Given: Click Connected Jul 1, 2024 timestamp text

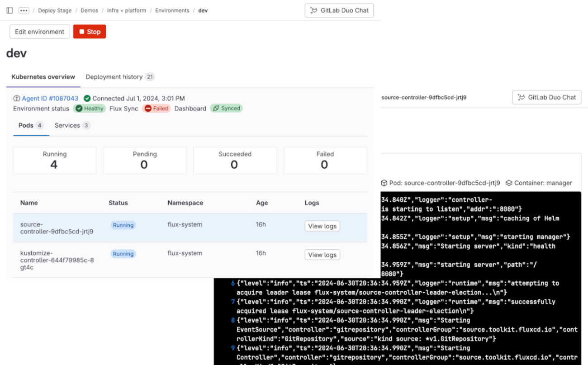Looking at the screenshot, I should (x=138, y=98).
